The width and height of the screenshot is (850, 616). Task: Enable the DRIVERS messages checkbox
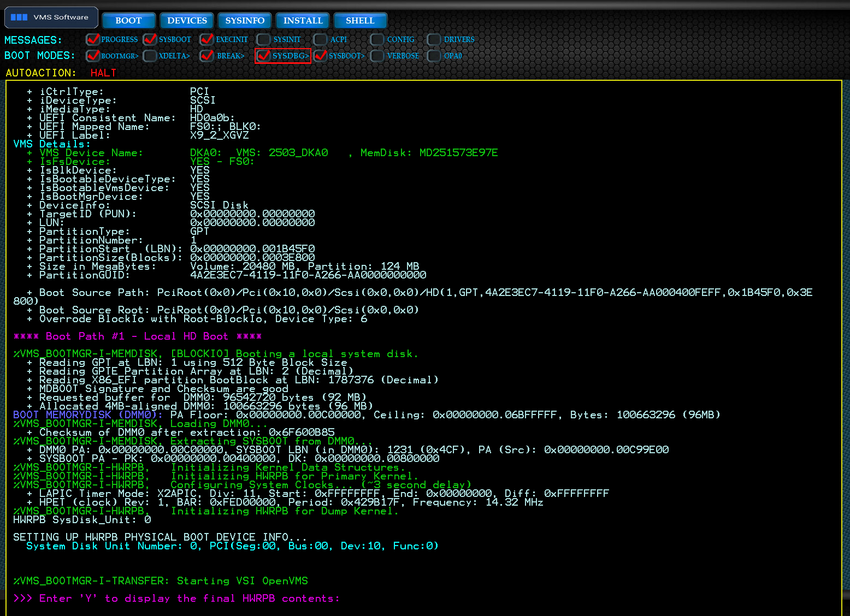[434, 39]
